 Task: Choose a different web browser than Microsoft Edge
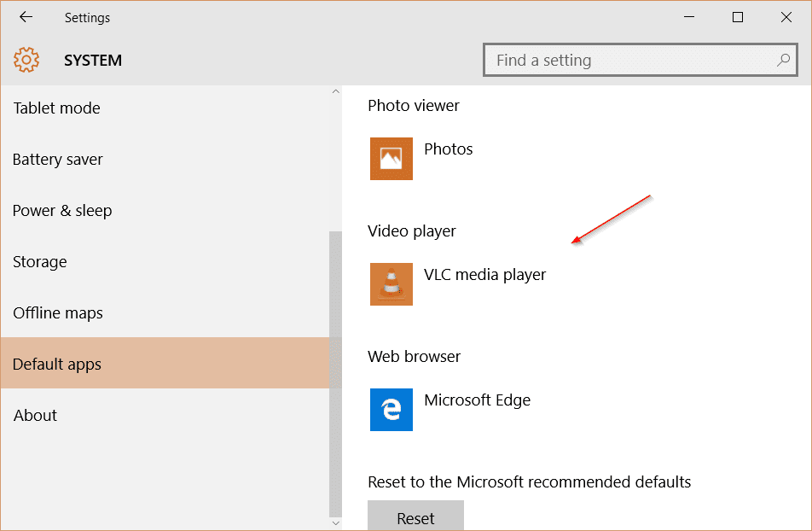coord(477,400)
